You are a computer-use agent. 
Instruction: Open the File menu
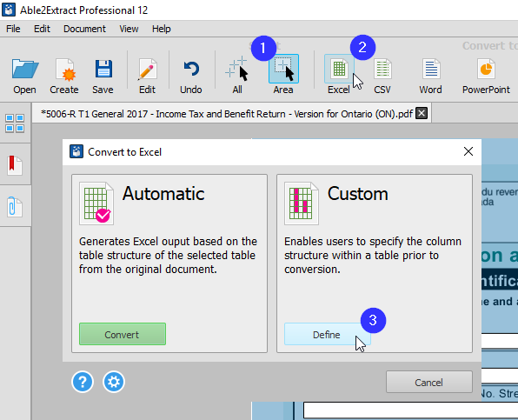[13, 29]
